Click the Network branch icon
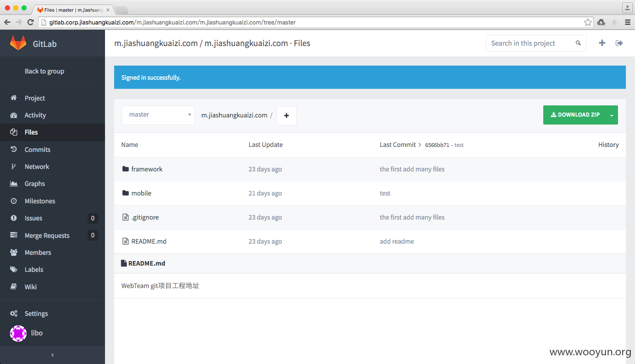 pyautogui.click(x=14, y=166)
